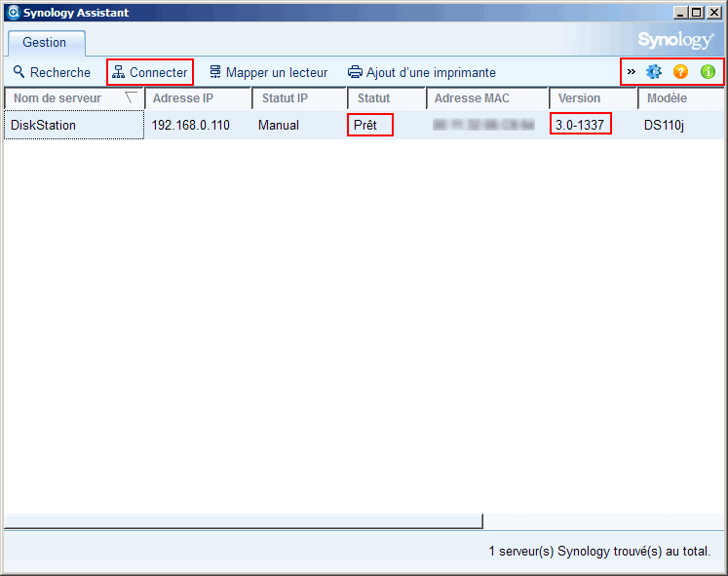Image resolution: width=728 pixels, height=576 pixels.
Task: Show info via green info icon
Action: (x=708, y=71)
